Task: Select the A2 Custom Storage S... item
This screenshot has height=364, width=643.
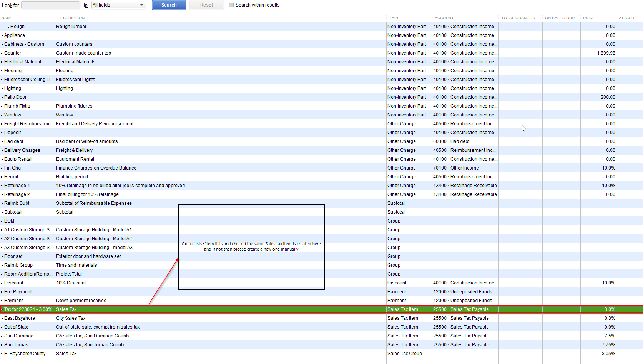Action: [x=28, y=239]
